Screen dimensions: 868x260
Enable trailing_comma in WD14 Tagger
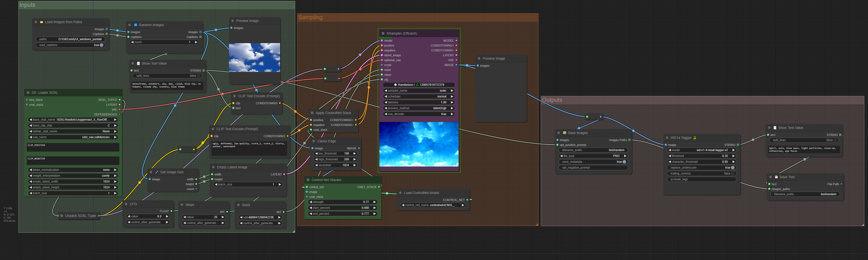click(733, 174)
